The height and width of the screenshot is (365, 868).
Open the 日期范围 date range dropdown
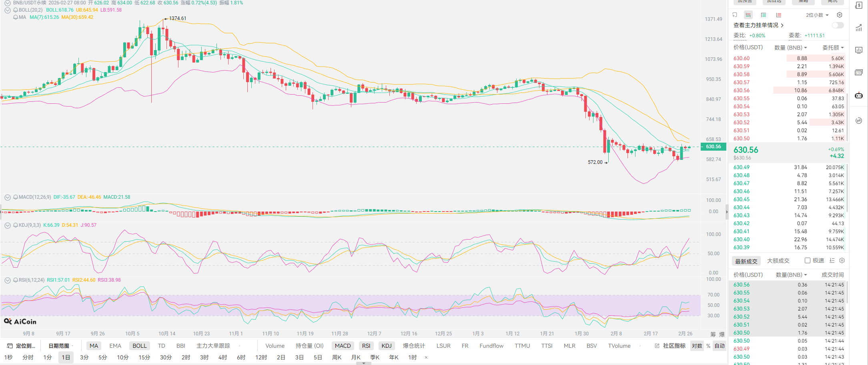click(x=61, y=346)
